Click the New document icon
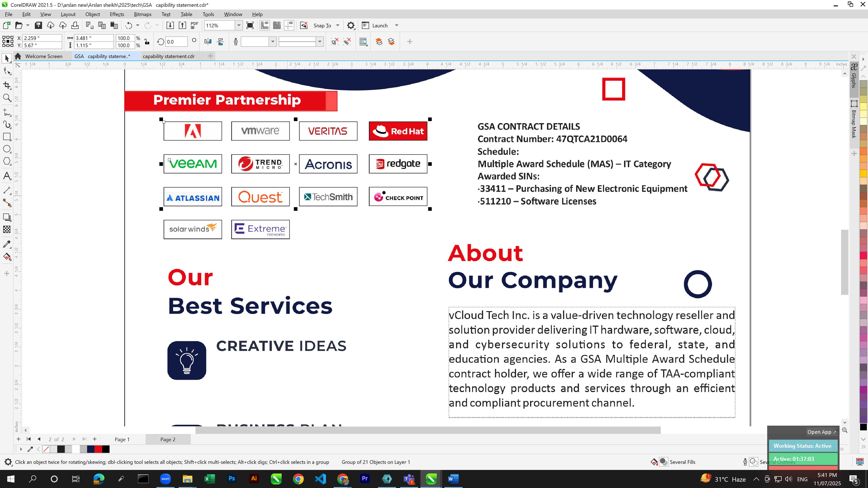 pos(6,25)
